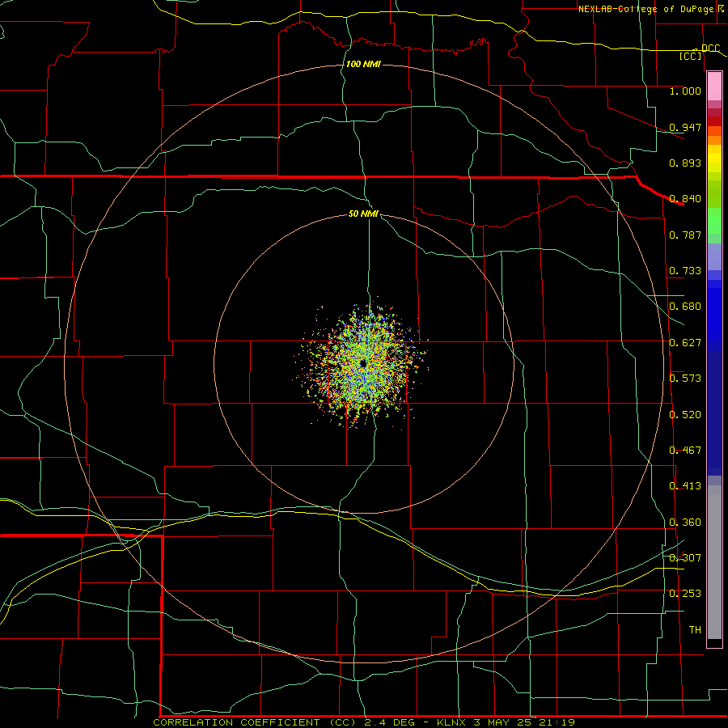
Task: Select the 0.680 scale value
Action: [x=685, y=307]
